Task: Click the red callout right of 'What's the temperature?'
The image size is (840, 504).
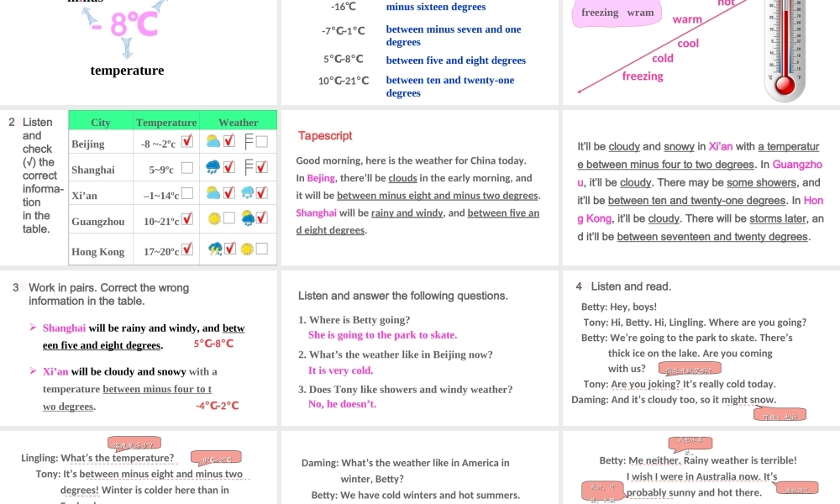Action: pyautogui.click(x=217, y=458)
